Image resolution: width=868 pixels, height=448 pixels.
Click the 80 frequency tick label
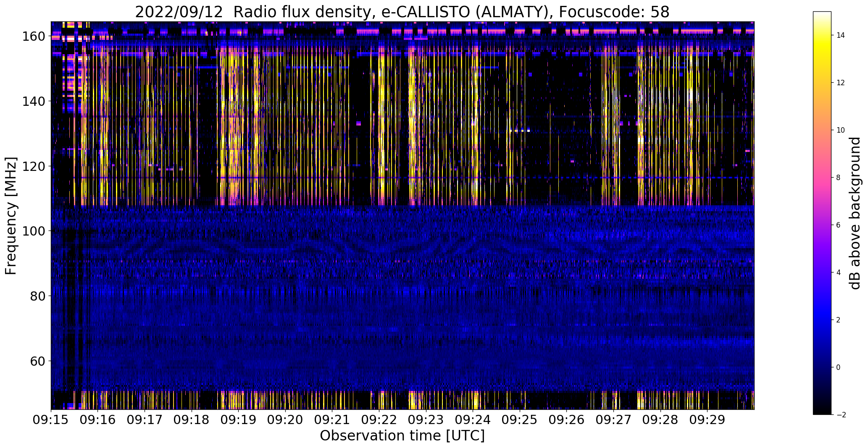coord(38,296)
